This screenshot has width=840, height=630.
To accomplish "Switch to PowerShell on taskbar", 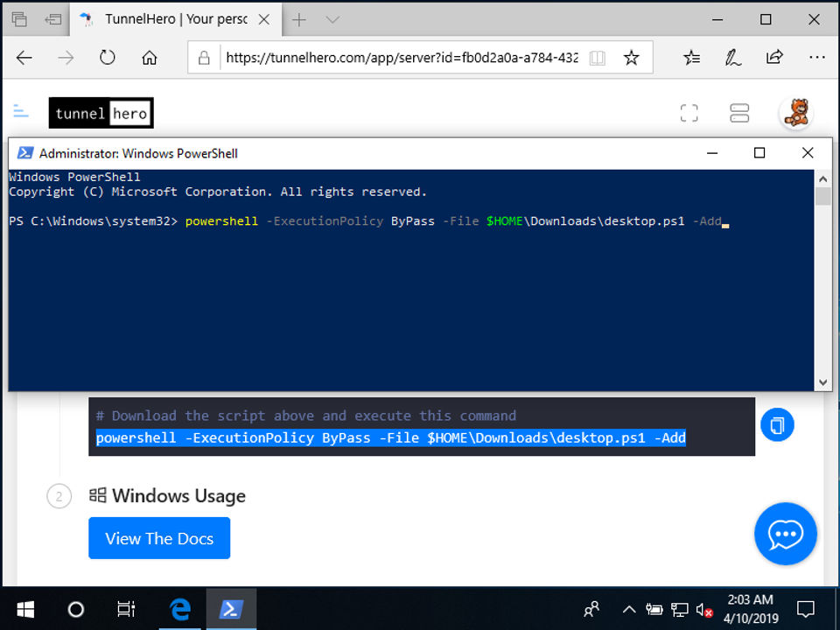I will tap(231, 609).
